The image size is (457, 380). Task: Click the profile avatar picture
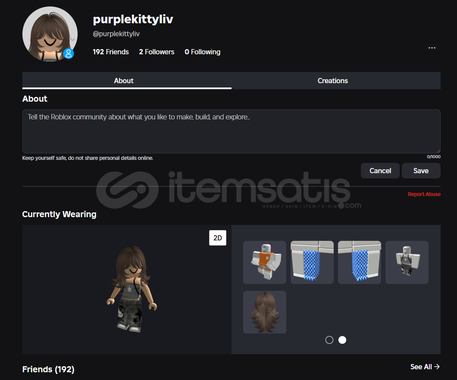click(x=50, y=34)
